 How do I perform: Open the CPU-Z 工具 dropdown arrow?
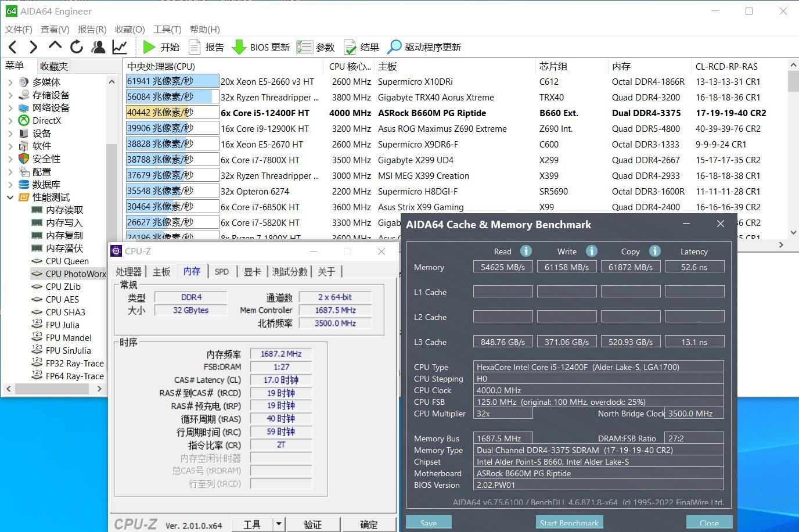coord(279,524)
